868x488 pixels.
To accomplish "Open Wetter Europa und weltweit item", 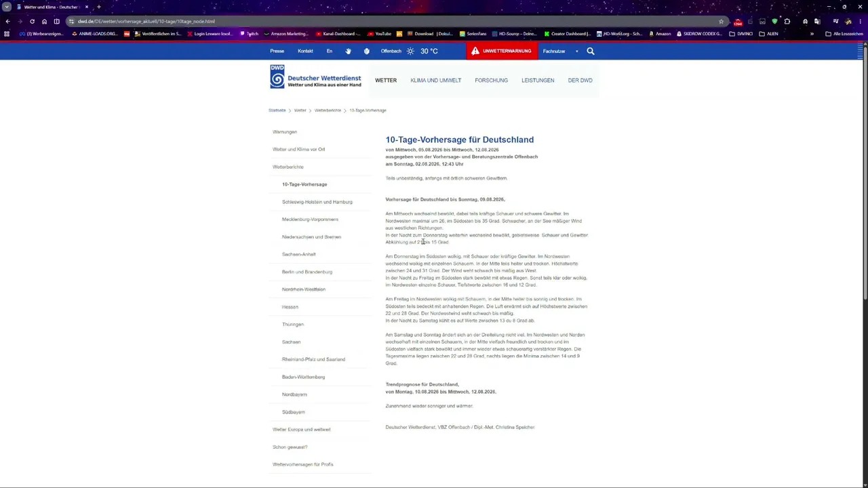I will 302,429.
